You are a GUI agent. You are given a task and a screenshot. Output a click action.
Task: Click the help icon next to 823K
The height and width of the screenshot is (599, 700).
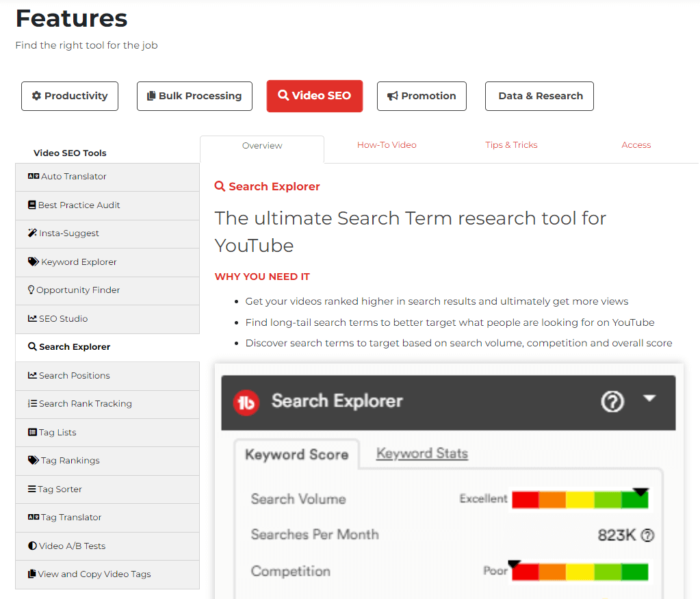coord(647,535)
